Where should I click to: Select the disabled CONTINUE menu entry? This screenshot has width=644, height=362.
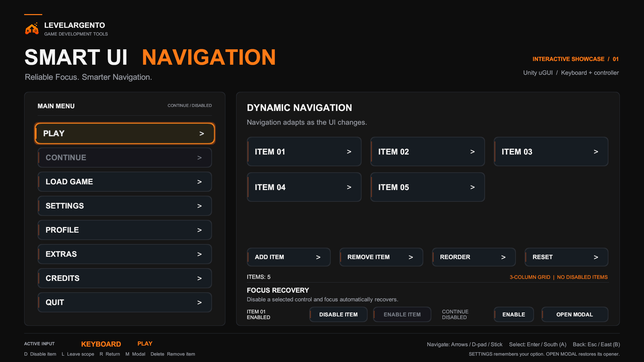(125, 158)
